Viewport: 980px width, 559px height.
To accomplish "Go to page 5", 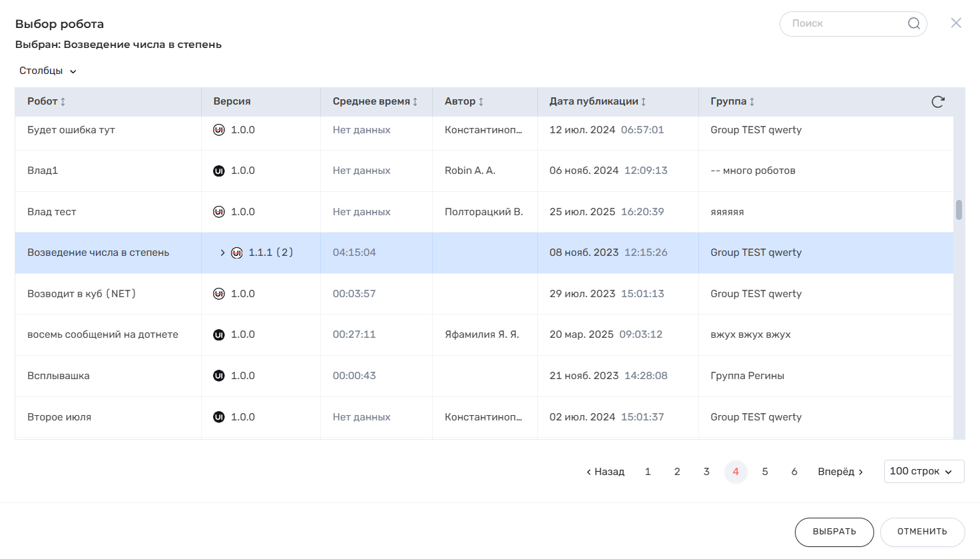I will click(765, 472).
